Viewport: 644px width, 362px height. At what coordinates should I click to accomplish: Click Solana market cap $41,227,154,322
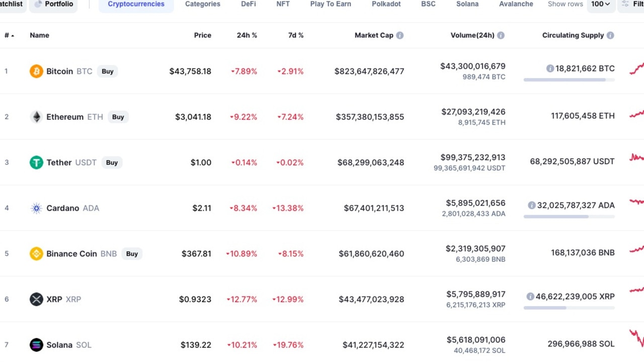373,345
